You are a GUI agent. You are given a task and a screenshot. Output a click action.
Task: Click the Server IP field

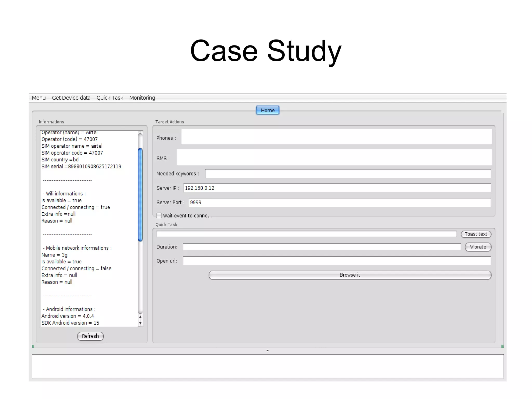[337, 188]
